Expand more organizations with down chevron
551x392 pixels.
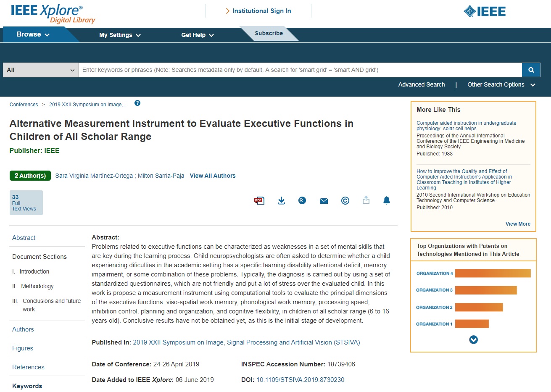click(x=473, y=339)
